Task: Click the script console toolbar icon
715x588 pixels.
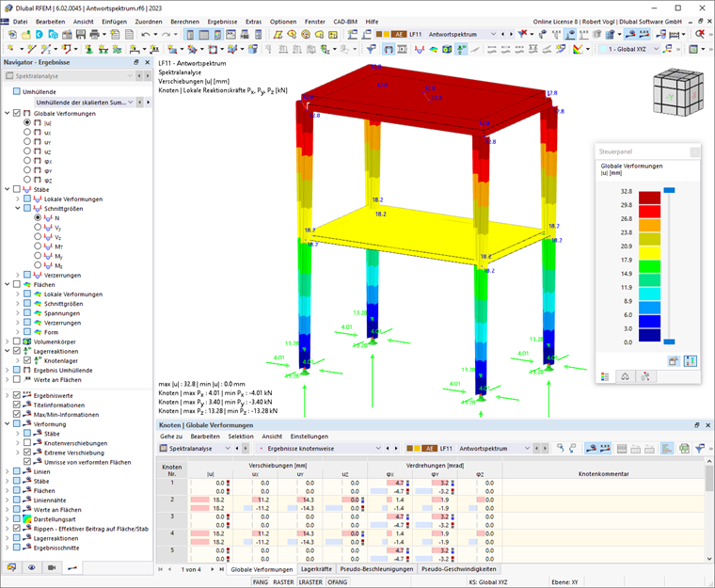Action: click(x=231, y=34)
